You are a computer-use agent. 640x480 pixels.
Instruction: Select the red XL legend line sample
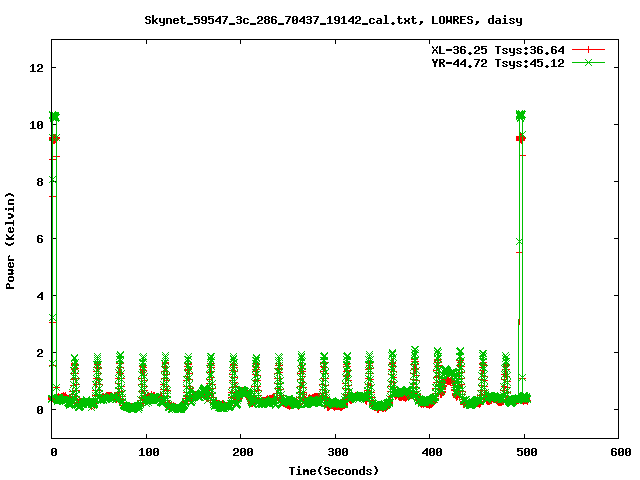pos(589,49)
